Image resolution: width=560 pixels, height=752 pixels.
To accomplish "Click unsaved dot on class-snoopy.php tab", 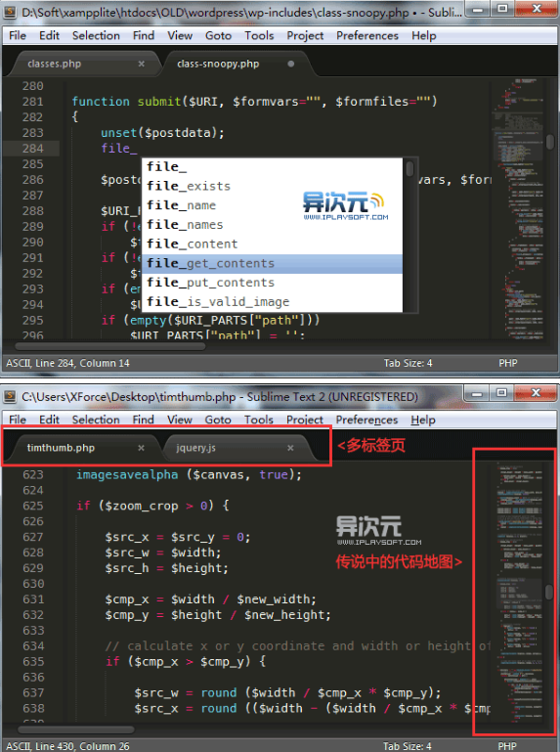I will [290, 64].
